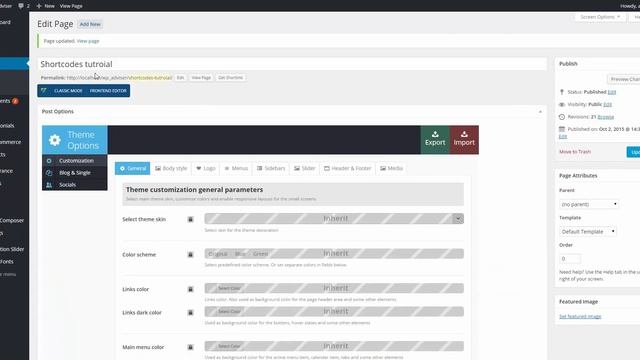The height and width of the screenshot is (360, 640).
Task: Switch to the Sidebars tab
Action: click(x=271, y=168)
